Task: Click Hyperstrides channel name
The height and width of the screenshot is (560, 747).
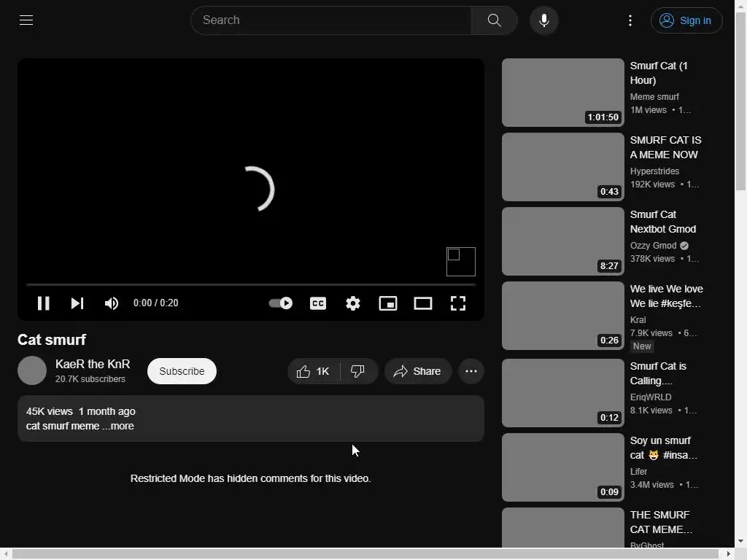Action: (654, 171)
